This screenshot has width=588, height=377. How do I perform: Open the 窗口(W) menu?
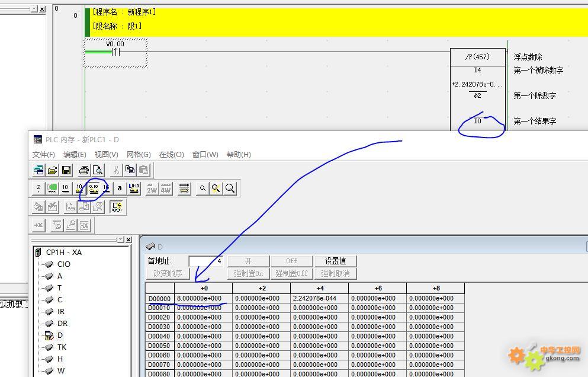point(205,154)
